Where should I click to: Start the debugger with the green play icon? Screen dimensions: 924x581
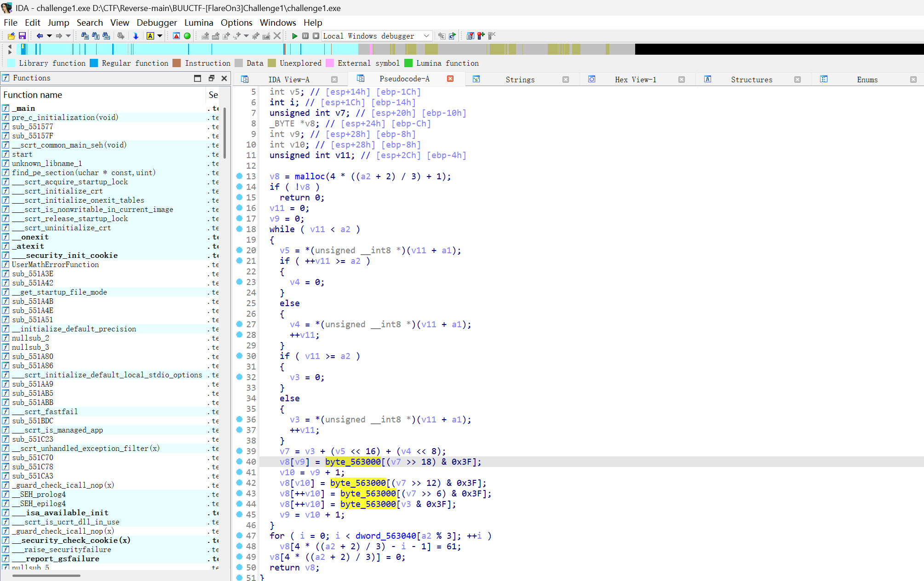point(295,36)
